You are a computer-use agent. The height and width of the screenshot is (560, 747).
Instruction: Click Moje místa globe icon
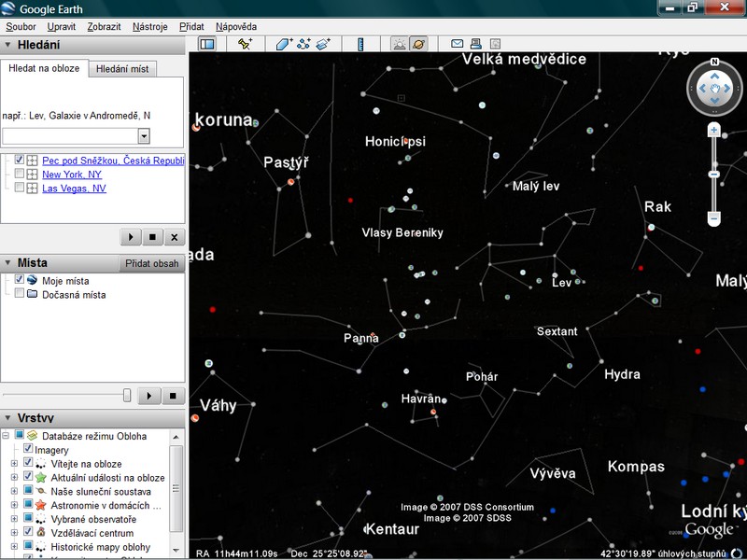coord(33,280)
